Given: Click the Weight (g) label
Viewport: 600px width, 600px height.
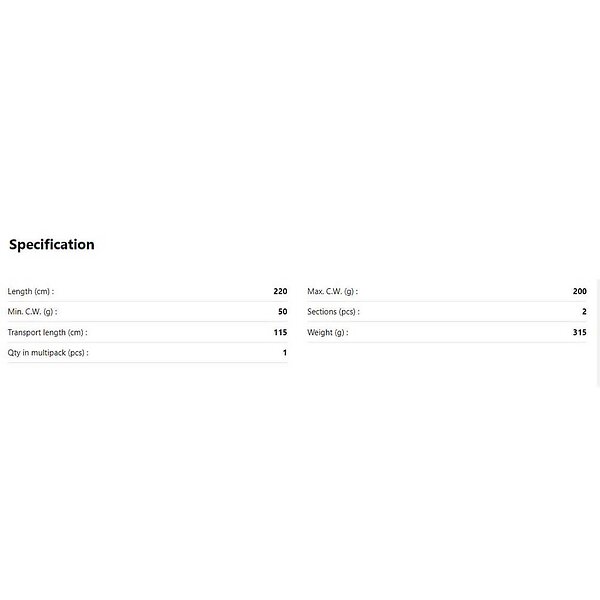Looking at the screenshot, I should pos(327,332).
